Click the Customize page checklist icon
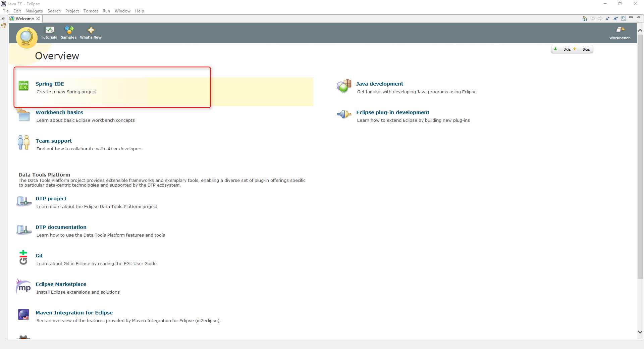Screen dimensions: 644x349 coord(623,18)
